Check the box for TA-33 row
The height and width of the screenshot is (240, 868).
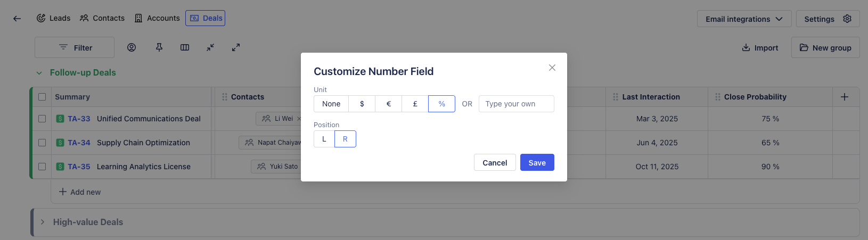pos(42,119)
